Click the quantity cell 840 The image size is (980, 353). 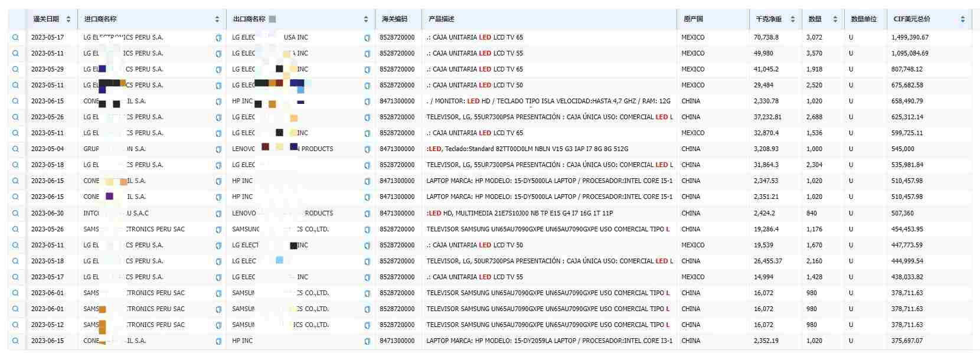click(812, 213)
